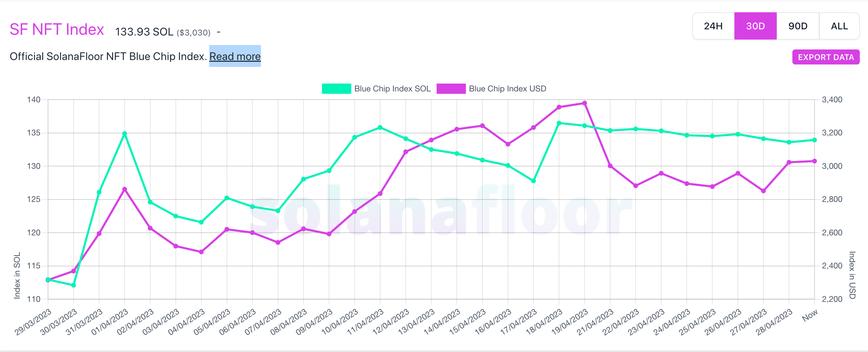
Task: Select the 30D time range
Action: [755, 26]
